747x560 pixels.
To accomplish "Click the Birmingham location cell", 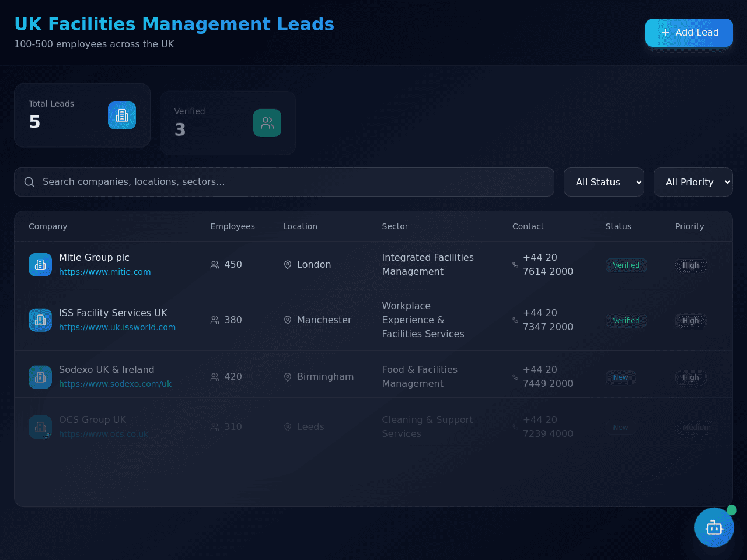I will point(319,377).
